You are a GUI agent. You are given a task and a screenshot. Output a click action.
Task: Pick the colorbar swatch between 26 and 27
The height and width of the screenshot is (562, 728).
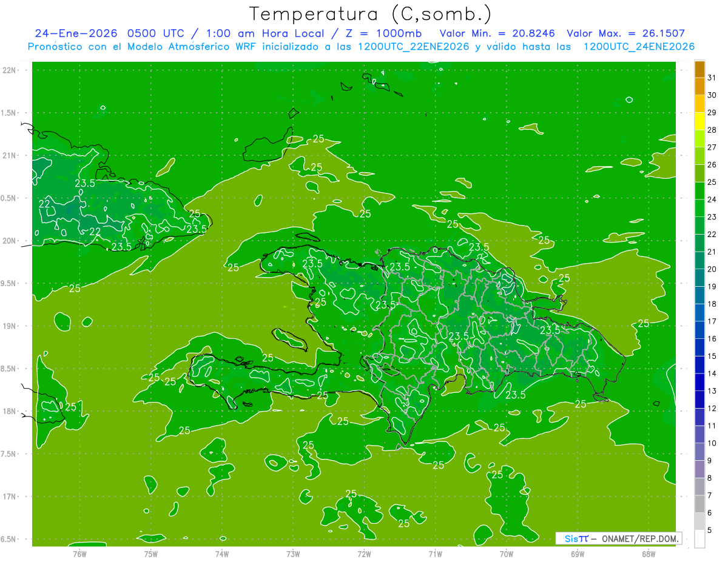click(x=699, y=156)
